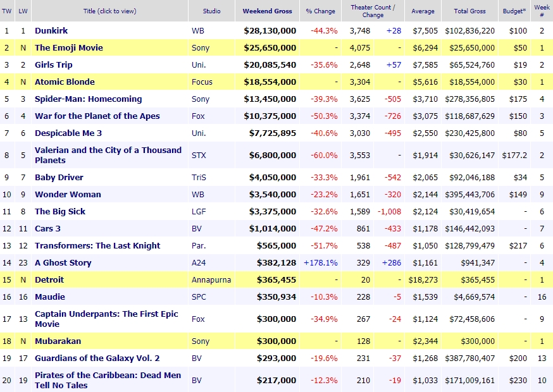Click Sony studio in Emoji Movie row
The height and width of the screenshot is (392, 553).
201,48
